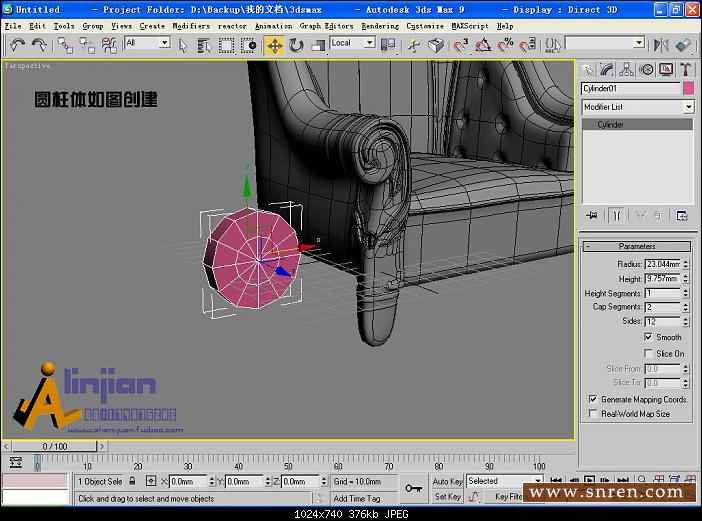
Task: Switch to the Display command panel tab
Action: pos(666,69)
